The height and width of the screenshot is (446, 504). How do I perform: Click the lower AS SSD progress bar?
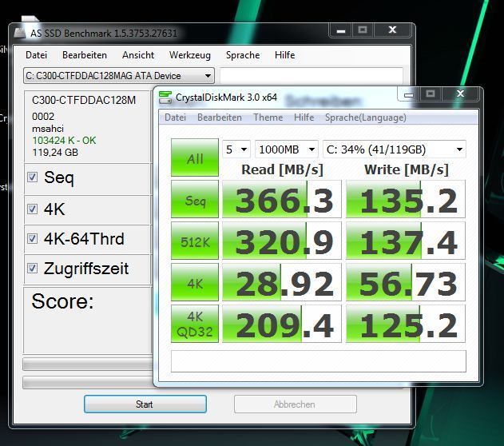coord(87,383)
